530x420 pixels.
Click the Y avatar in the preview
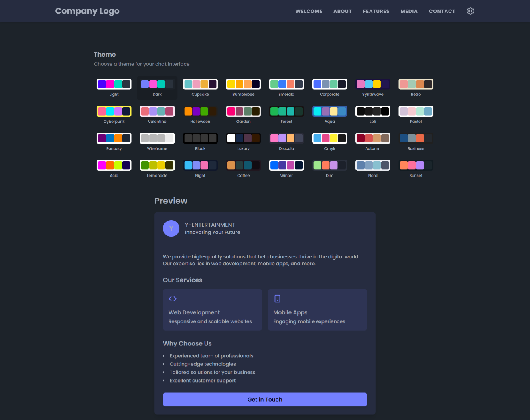(x=171, y=228)
